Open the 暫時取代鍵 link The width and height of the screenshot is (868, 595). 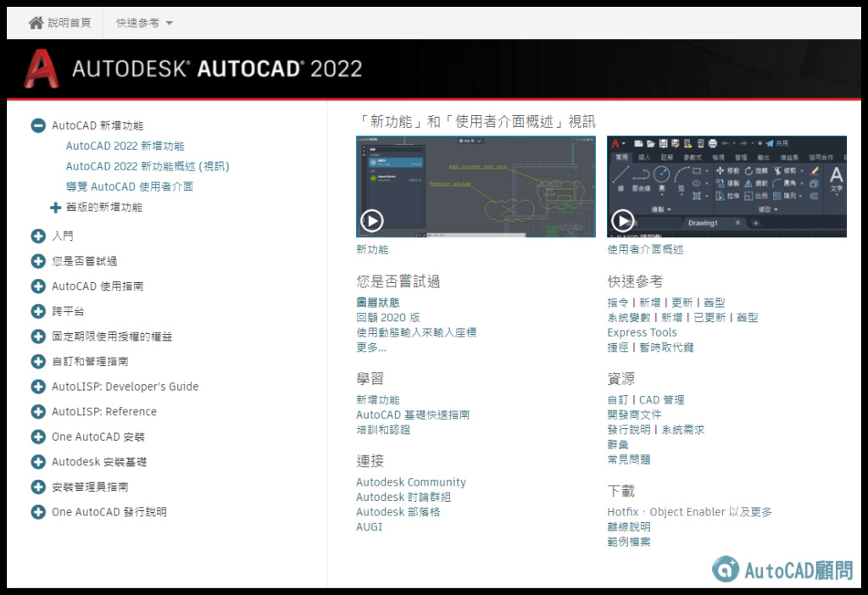tap(666, 348)
